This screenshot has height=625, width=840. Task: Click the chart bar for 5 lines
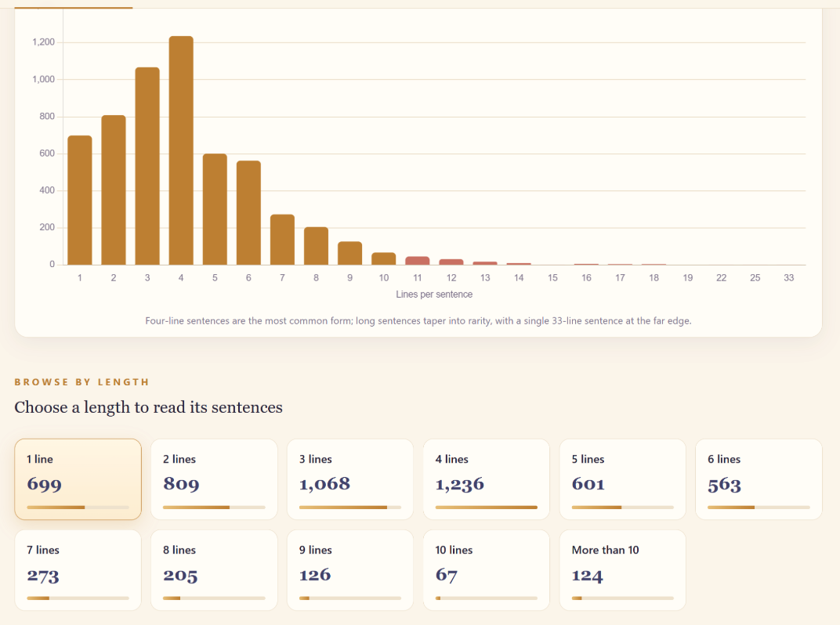click(215, 209)
